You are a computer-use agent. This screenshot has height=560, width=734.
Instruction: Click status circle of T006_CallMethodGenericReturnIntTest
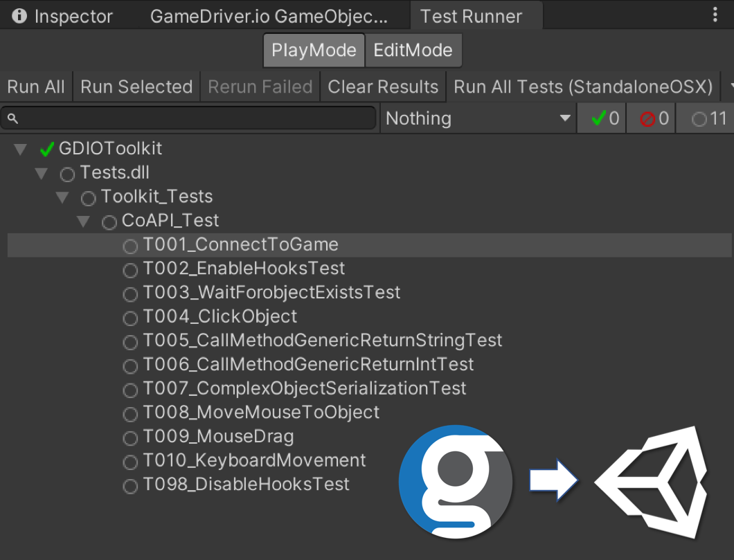(130, 366)
